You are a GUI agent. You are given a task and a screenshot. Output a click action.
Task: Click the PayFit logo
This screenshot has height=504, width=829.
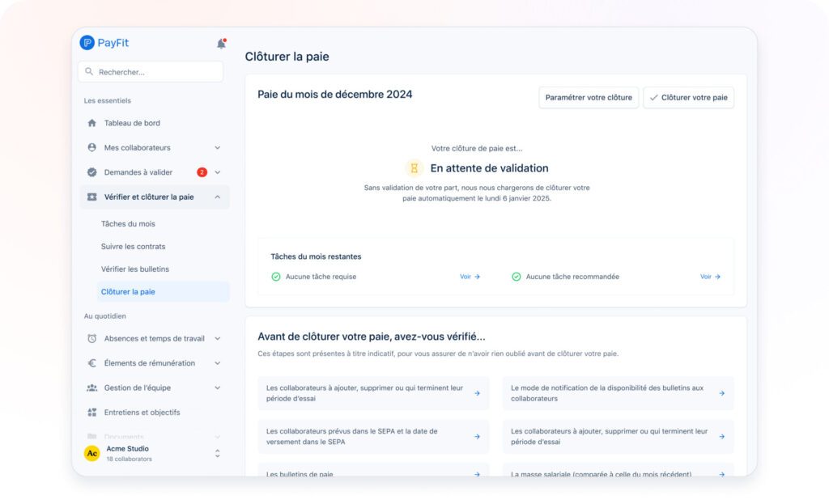click(104, 42)
